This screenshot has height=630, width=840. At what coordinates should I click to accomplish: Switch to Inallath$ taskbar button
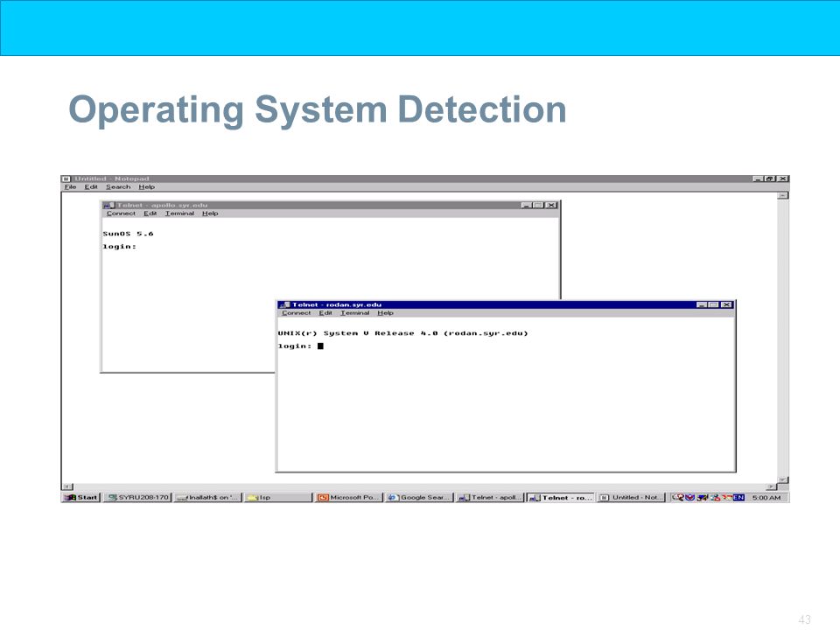(208, 497)
